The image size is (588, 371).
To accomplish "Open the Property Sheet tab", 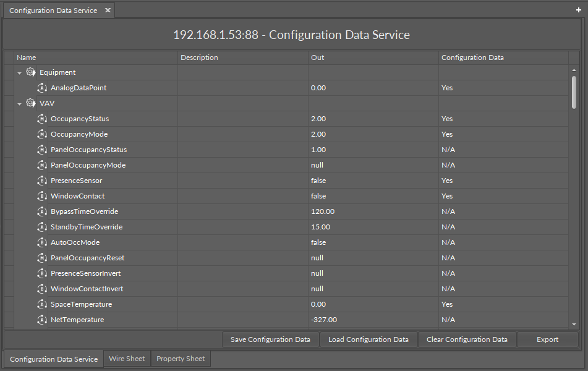I will click(181, 359).
